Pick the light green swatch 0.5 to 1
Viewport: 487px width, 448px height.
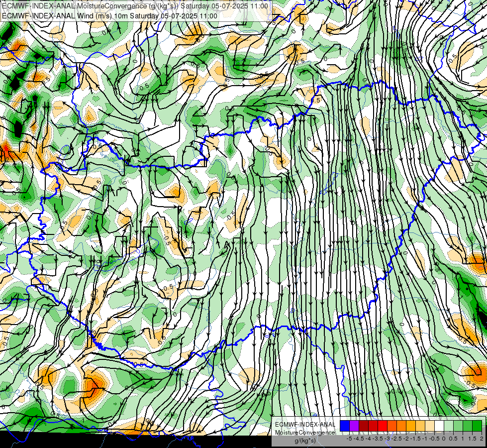pos(458,426)
